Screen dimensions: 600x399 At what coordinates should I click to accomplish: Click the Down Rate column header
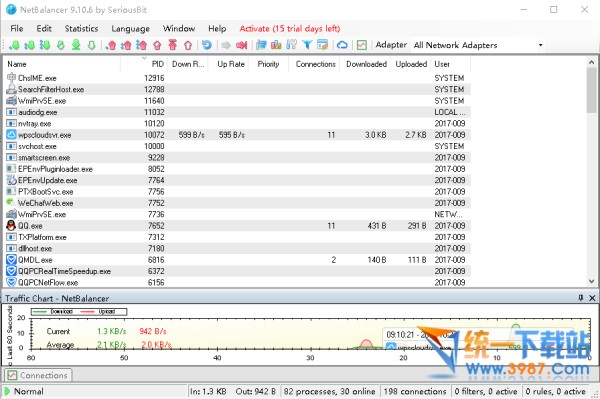point(188,64)
